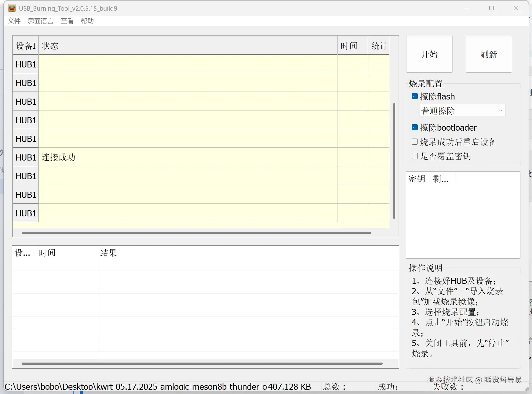Enable 烧录成功后重启设备 checkbox
This screenshot has width=532, height=394.
click(415, 142)
